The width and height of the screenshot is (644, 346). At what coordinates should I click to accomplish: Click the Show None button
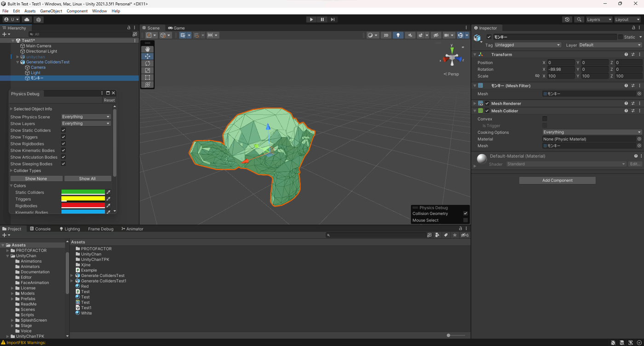tap(36, 179)
